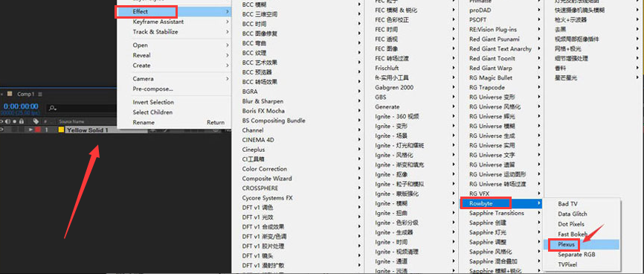644x274 pixels.
Task: Open the Open submenu
Action: [174, 45]
